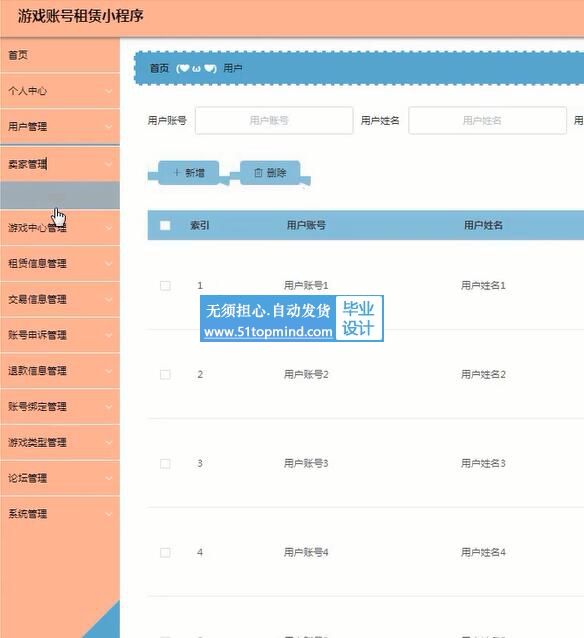
Task: Click the 新增 add button
Action: coord(188,173)
